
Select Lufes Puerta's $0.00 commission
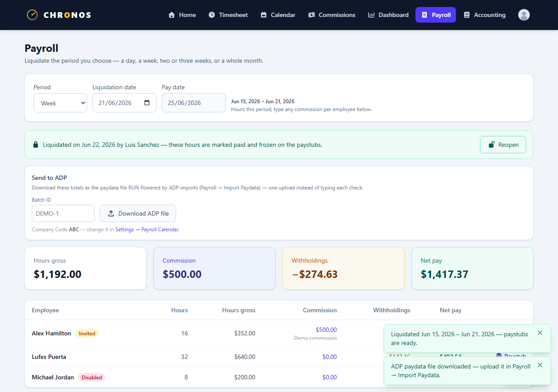(x=330, y=357)
